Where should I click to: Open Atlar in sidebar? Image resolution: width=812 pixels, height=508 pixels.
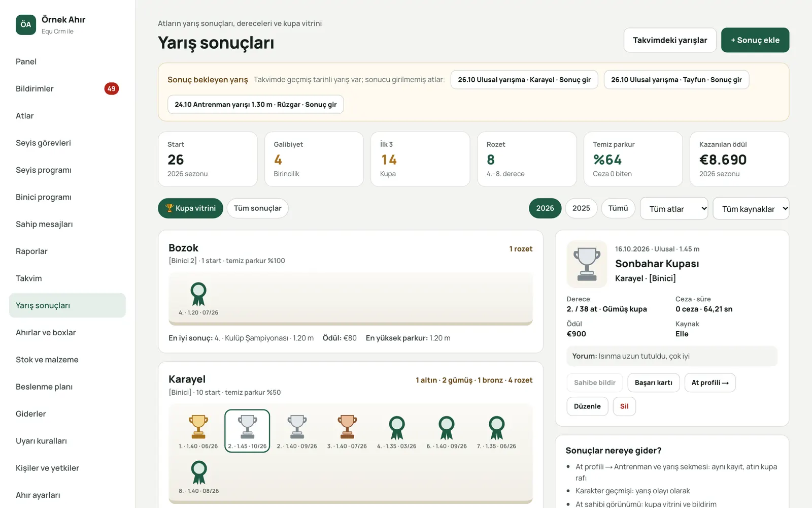[x=67, y=116]
